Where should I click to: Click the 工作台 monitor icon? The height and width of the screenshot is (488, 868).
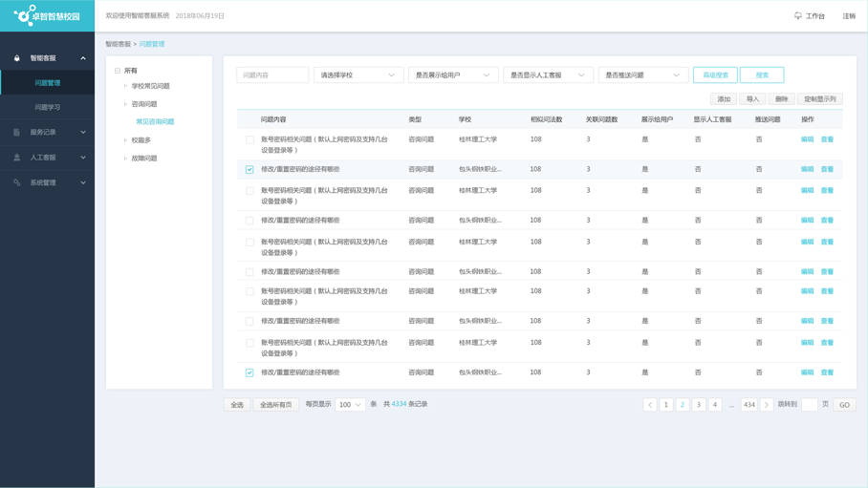[x=798, y=16]
